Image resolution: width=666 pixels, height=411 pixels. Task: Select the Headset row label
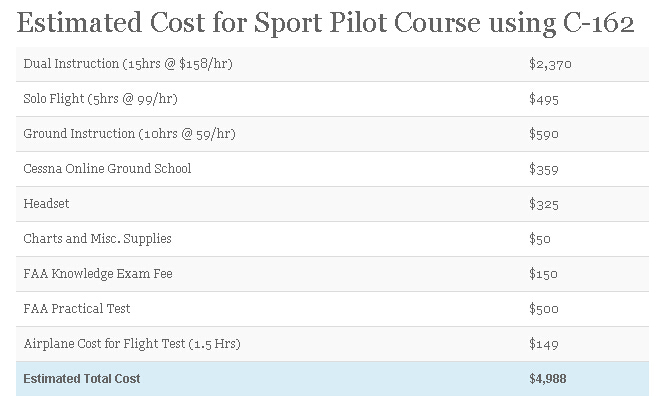click(46, 204)
